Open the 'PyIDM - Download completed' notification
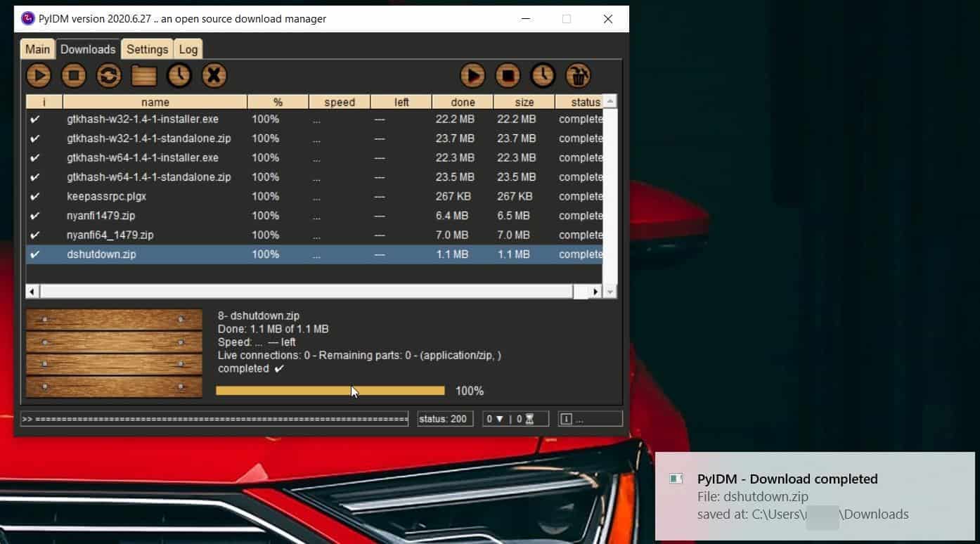The height and width of the screenshot is (544, 980). [815, 496]
